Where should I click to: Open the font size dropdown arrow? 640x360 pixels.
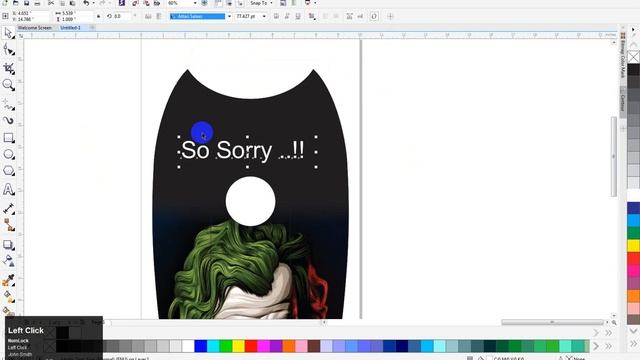click(264, 16)
